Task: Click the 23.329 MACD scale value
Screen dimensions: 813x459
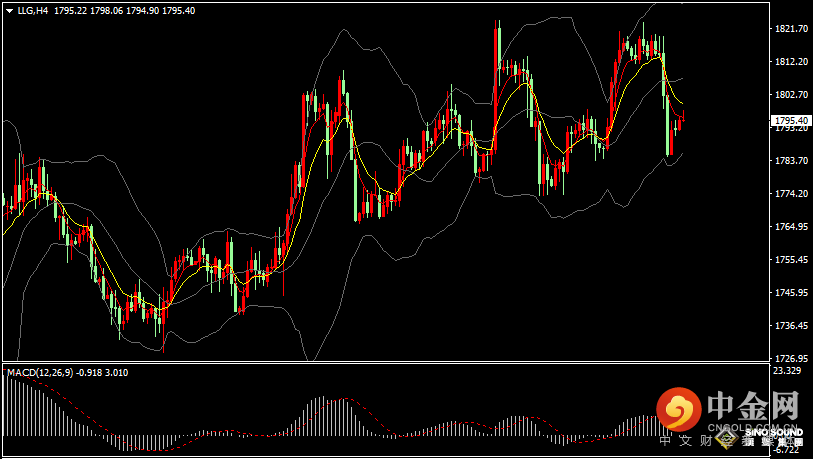Action: point(787,370)
